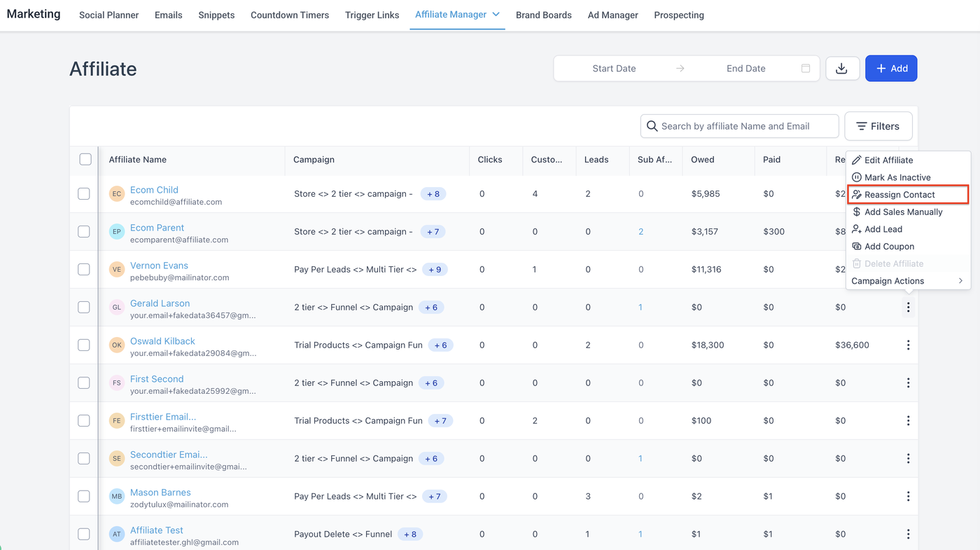Open three-dot menu for Gerald Larson row

[908, 307]
